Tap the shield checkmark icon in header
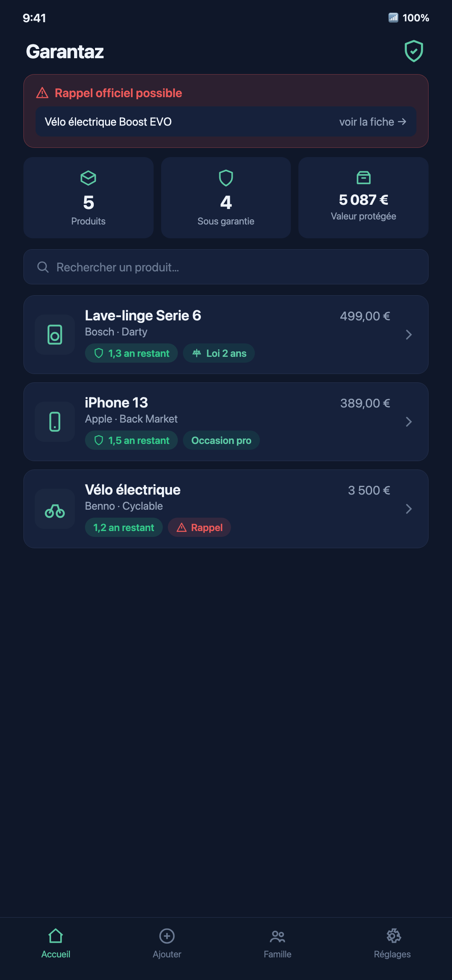 413,51
